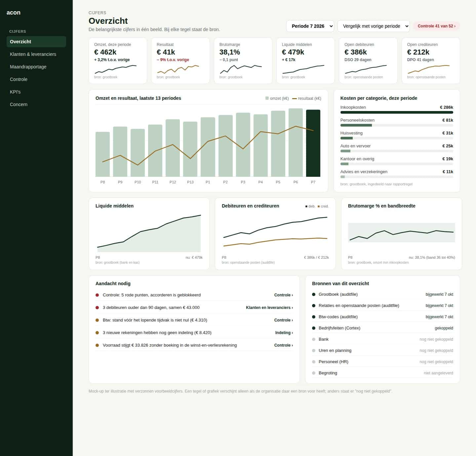The image size is (476, 456).
Task: Follow the Klanten en leveranciers link
Action: [269, 308]
